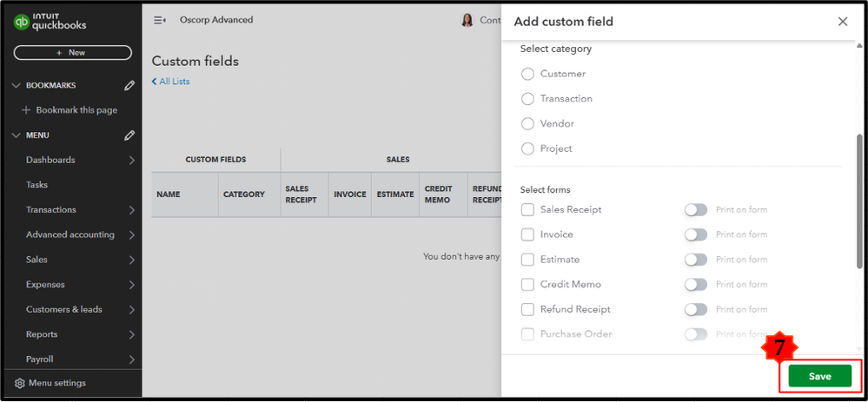Open the Tasks menu item
The height and width of the screenshot is (402, 868).
tap(36, 185)
